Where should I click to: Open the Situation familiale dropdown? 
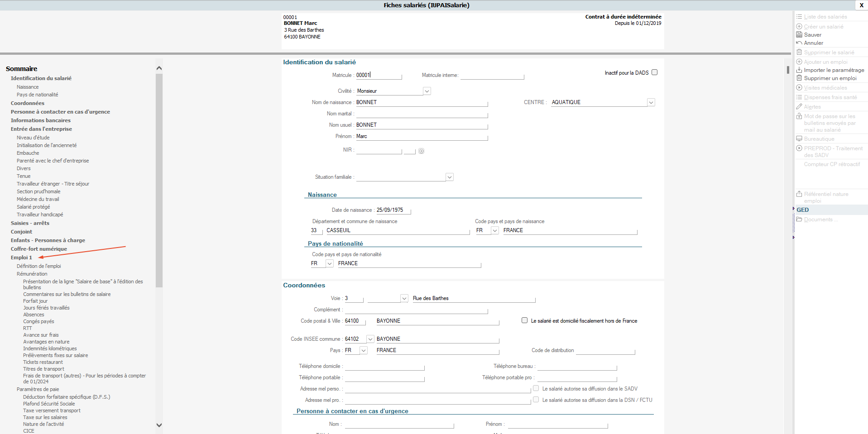point(449,177)
